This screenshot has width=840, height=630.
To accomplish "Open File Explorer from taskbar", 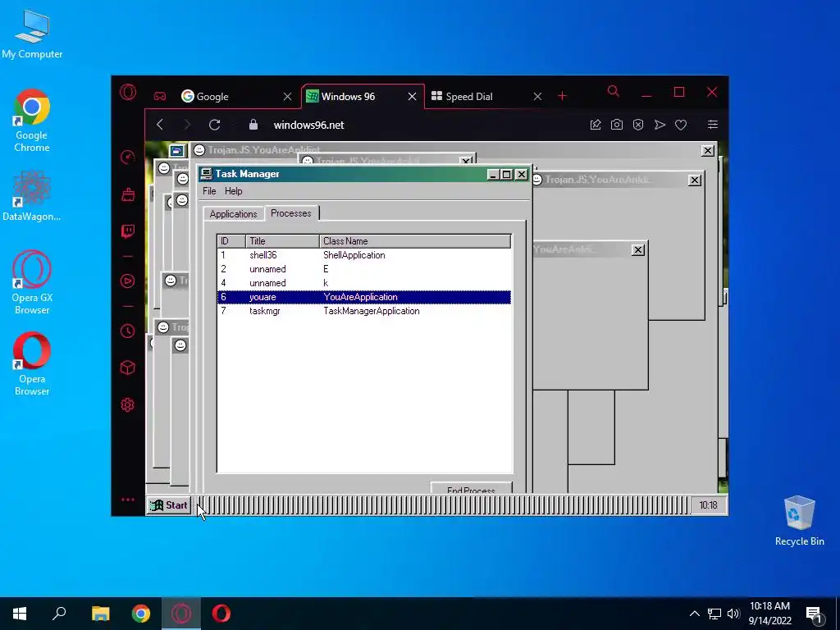I will (x=100, y=614).
